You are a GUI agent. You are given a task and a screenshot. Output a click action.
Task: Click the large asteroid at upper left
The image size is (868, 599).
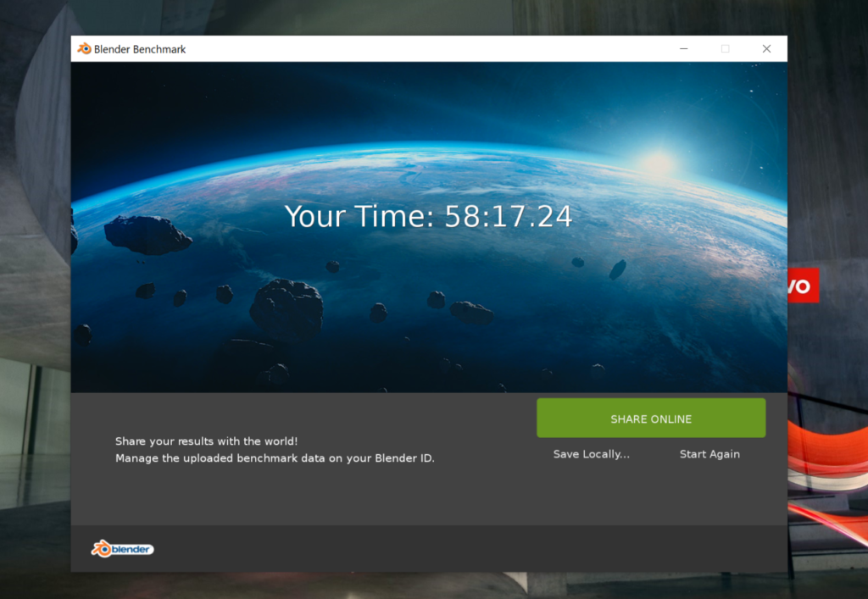147,233
